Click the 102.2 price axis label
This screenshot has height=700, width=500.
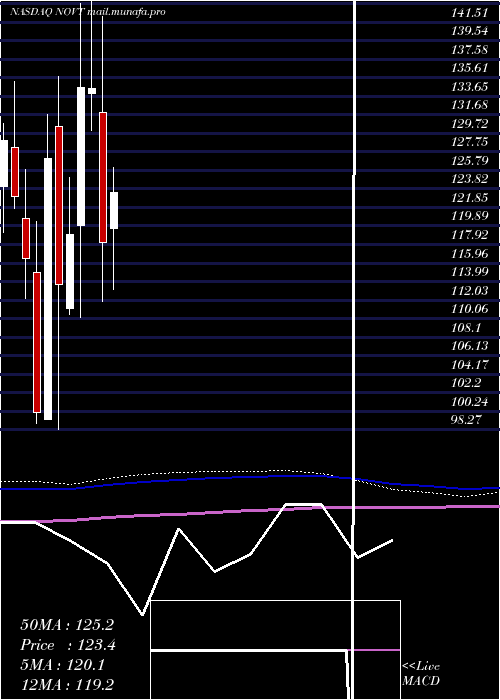tap(466, 383)
